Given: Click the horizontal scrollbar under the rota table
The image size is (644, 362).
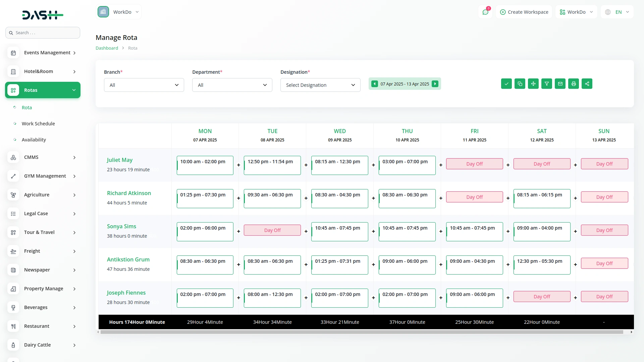Looking at the screenshot, I should pyautogui.click(x=362, y=332).
